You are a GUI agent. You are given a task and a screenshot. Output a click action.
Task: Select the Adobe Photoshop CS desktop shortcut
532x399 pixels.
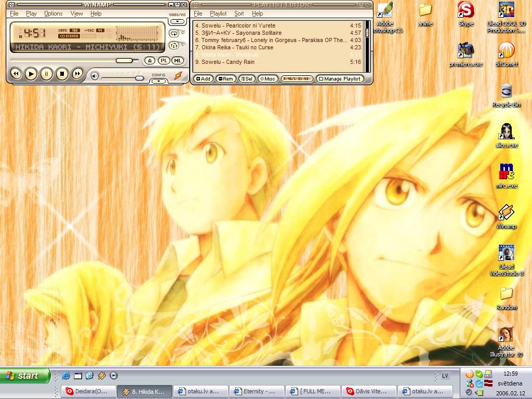(385, 18)
